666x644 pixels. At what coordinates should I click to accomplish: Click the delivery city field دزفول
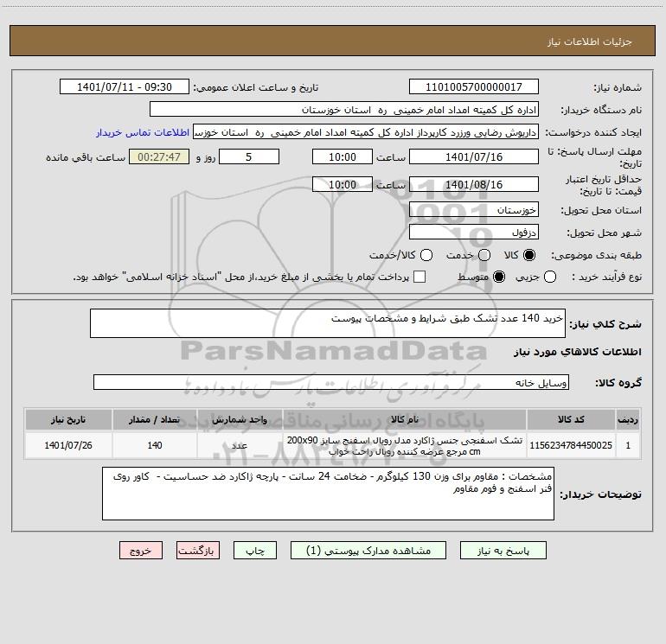tap(474, 233)
